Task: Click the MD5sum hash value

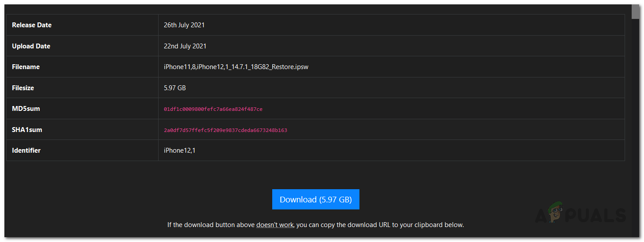Action: [x=213, y=109]
